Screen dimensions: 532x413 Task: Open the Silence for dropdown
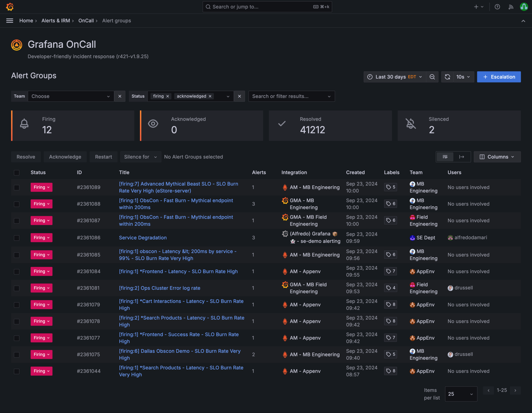click(x=141, y=157)
